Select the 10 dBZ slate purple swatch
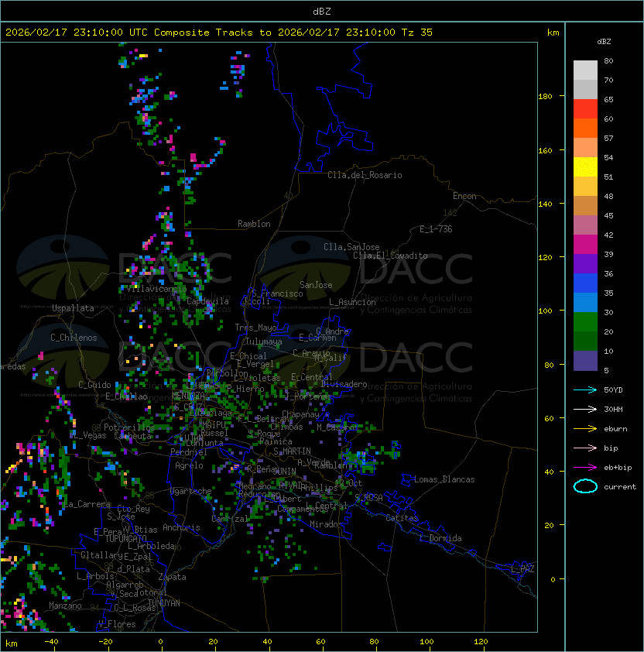Image resolution: width=644 pixels, height=652 pixels. [585, 361]
